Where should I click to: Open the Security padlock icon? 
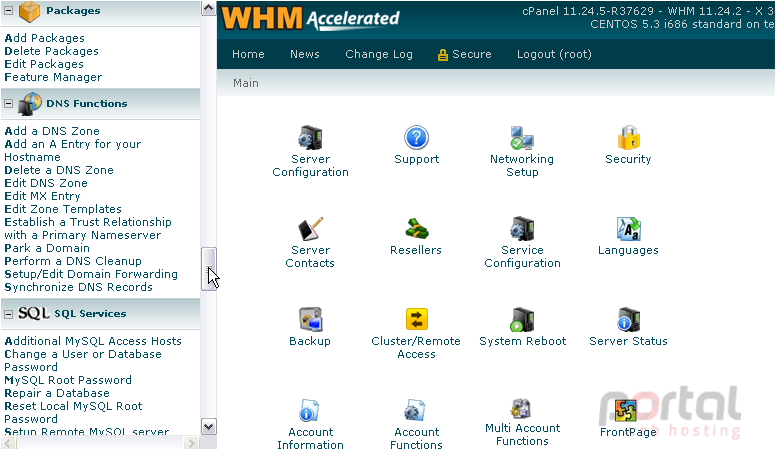[x=629, y=138]
